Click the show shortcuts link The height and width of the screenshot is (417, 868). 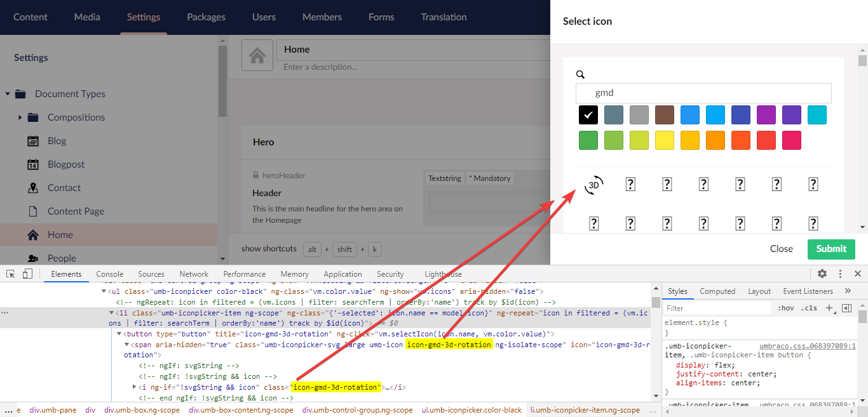pos(269,249)
